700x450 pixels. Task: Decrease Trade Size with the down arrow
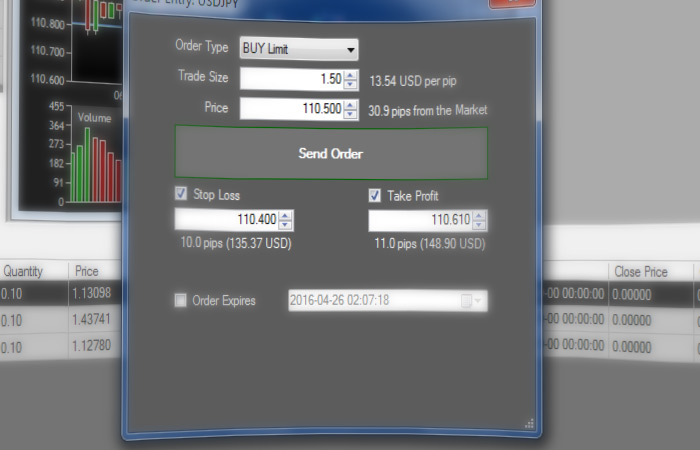click(x=350, y=85)
